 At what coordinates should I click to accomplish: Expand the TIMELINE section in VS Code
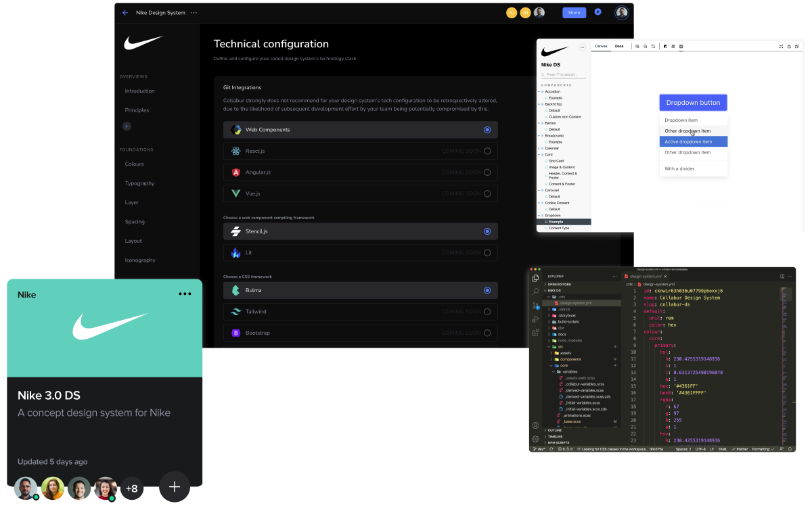(553, 436)
